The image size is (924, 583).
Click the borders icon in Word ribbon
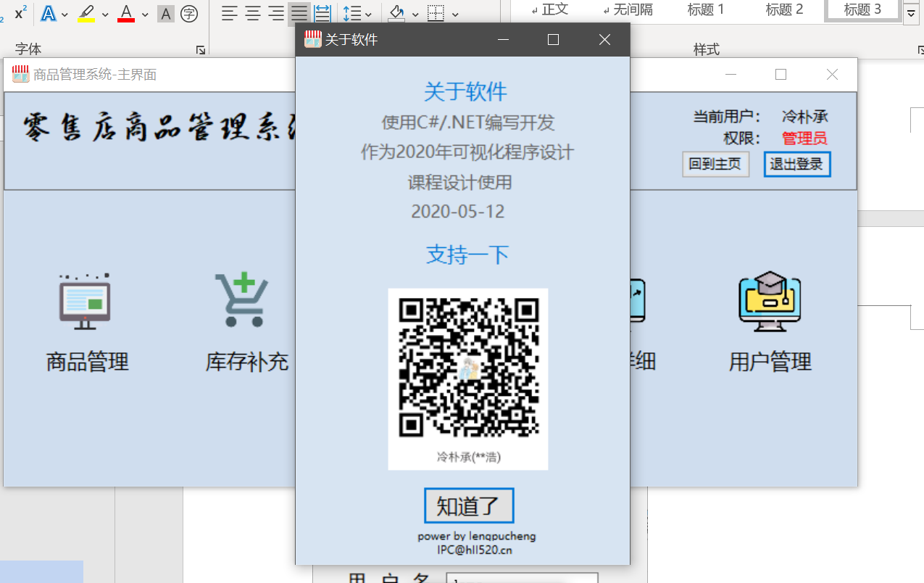[436, 13]
